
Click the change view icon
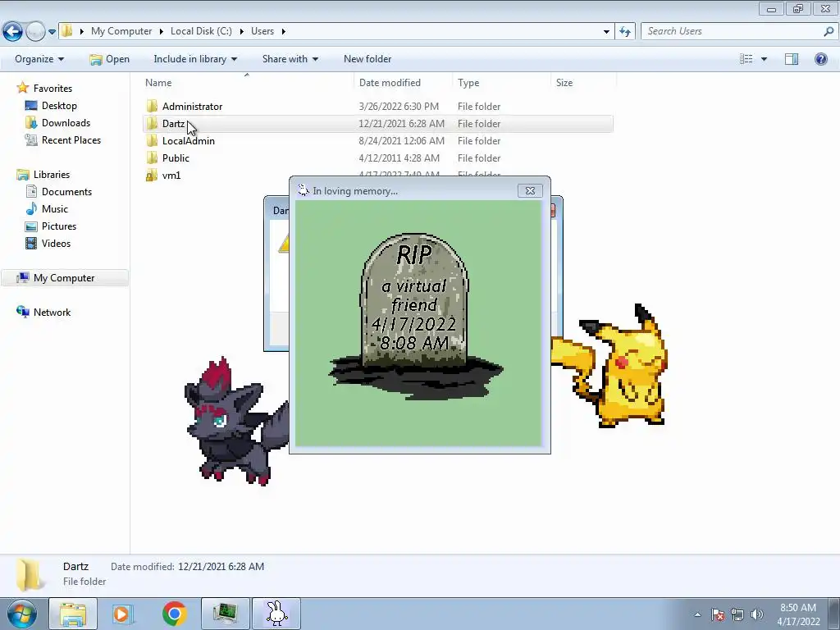746,59
